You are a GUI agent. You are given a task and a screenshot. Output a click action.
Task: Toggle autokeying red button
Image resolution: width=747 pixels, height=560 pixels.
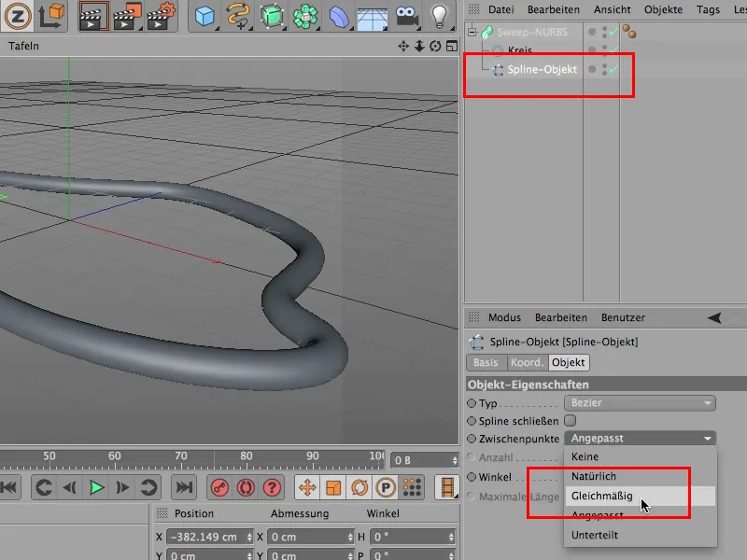point(246,487)
